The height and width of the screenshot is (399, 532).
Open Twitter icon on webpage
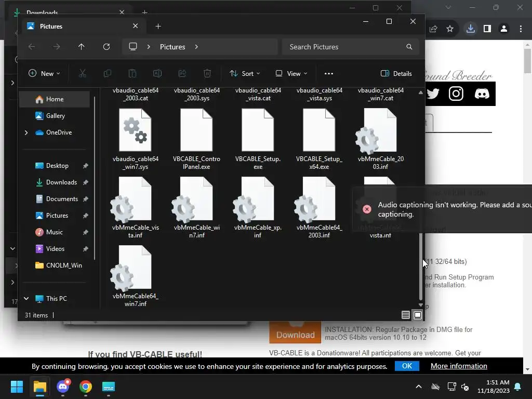(433, 94)
